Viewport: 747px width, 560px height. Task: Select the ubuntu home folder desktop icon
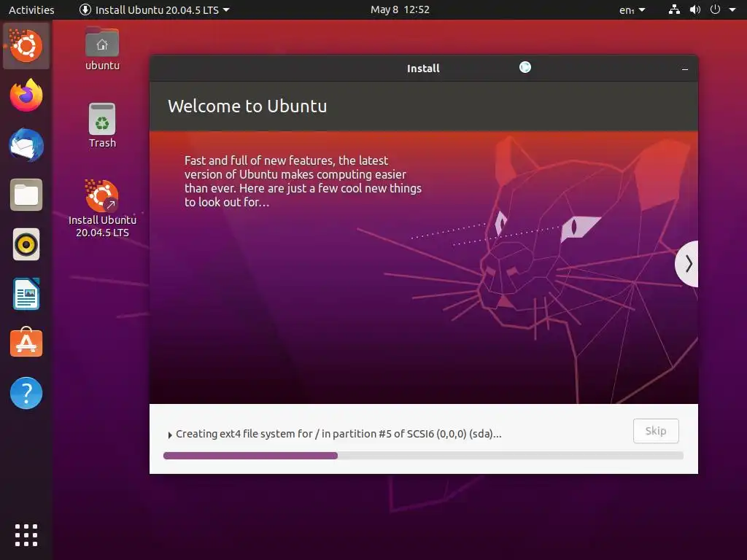point(102,49)
